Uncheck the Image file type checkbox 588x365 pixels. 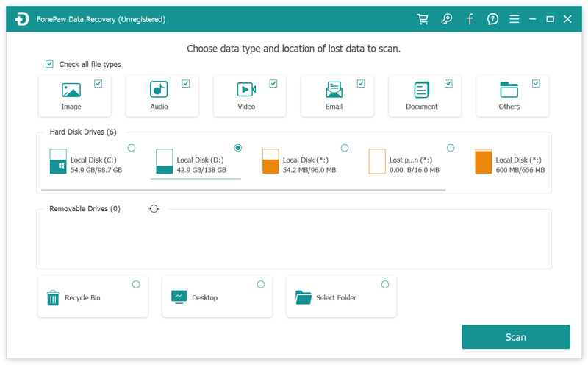pyautogui.click(x=98, y=84)
